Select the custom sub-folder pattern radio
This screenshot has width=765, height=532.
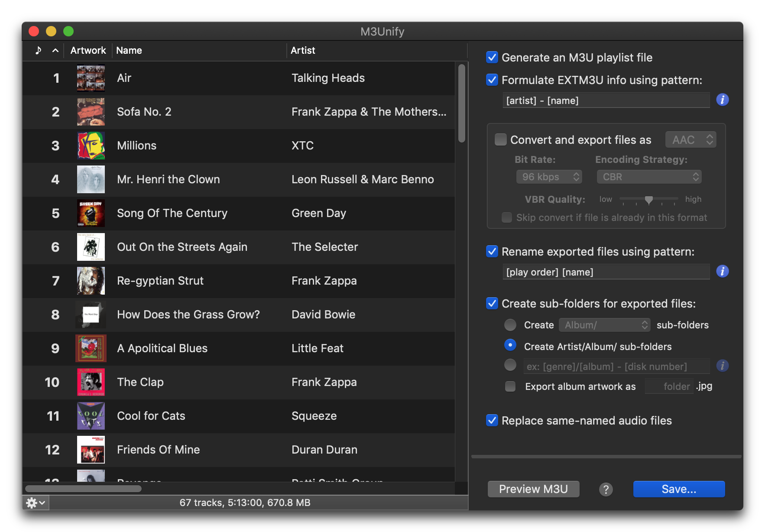coord(510,365)
